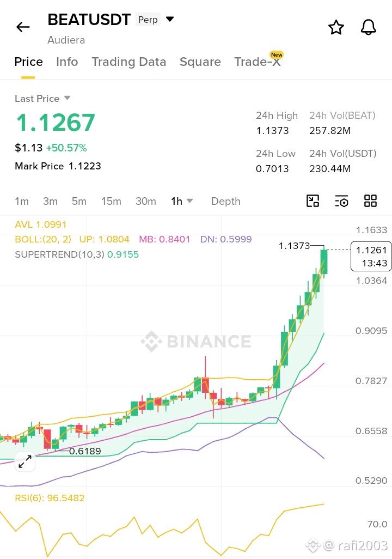Expand the Last Price dropdown
This screenshot has width=392, height=559.
[67, 98]
